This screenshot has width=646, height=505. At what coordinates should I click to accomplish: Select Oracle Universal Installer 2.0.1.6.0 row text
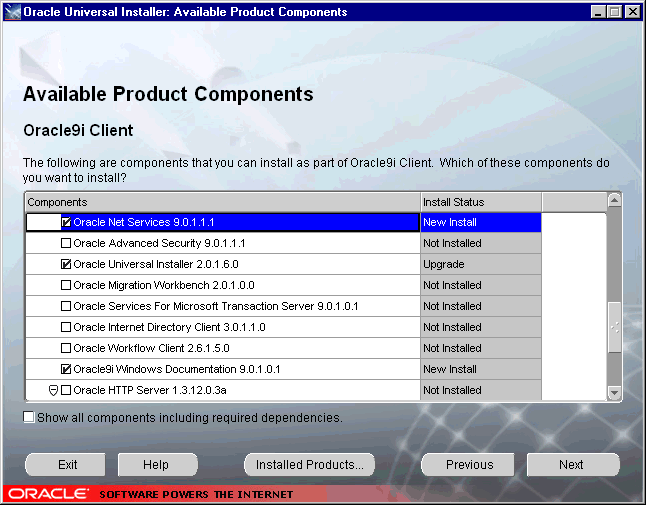click(x=156, y=264)
